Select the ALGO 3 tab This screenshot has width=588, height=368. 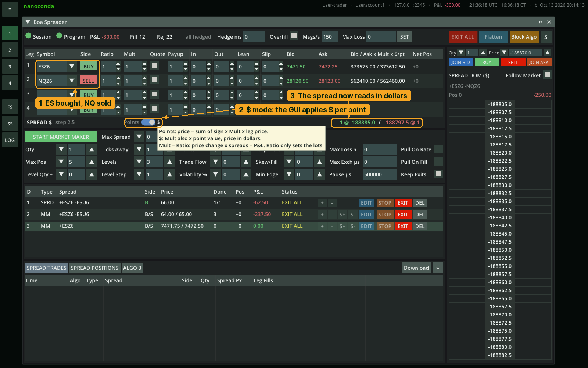132,268
